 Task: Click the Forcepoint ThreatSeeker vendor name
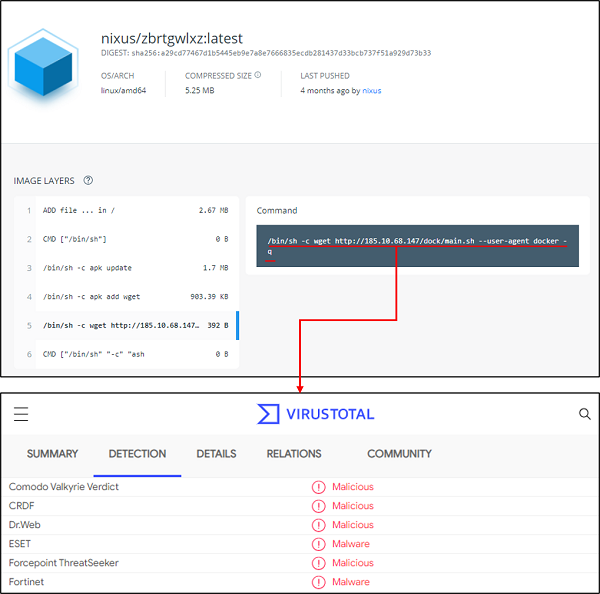tap(64, 563)
